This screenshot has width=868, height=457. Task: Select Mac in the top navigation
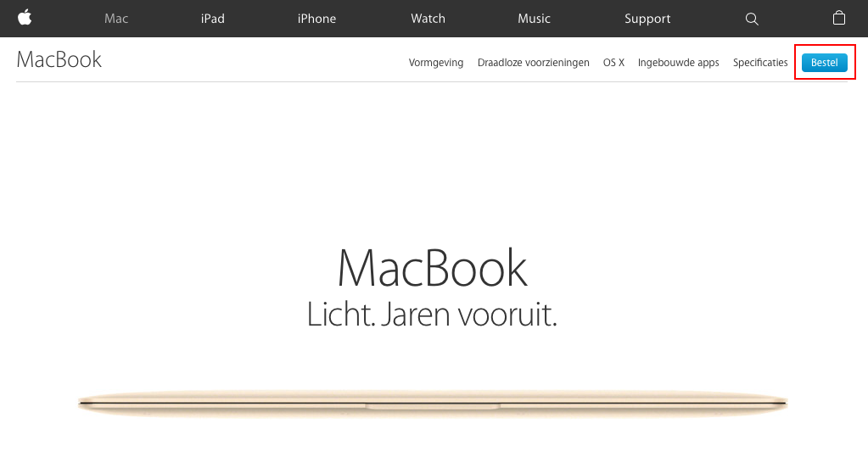pos(116,19)
